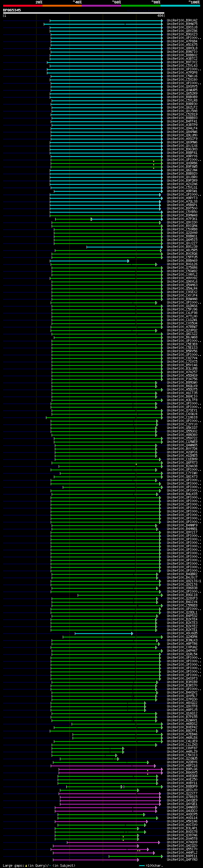Select label UniRef100_Q8ILX0
203x868 pixels.
[182, 790]
